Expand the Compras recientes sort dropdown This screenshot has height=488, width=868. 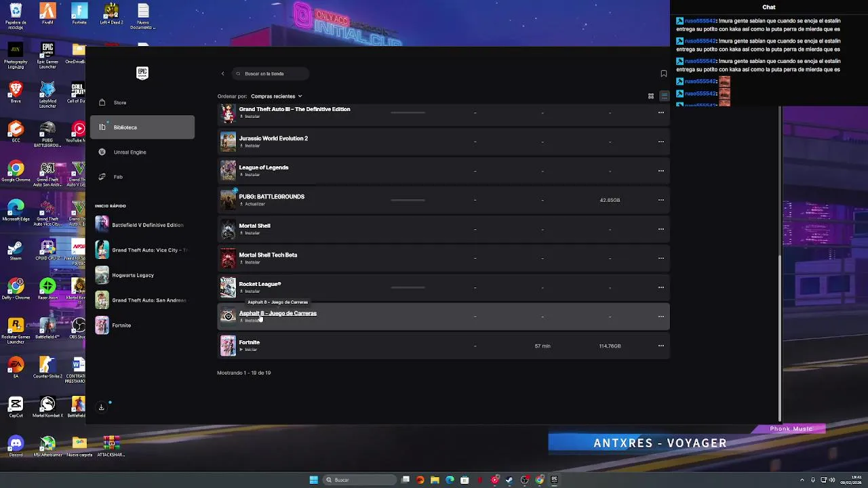tap(277, 96)
